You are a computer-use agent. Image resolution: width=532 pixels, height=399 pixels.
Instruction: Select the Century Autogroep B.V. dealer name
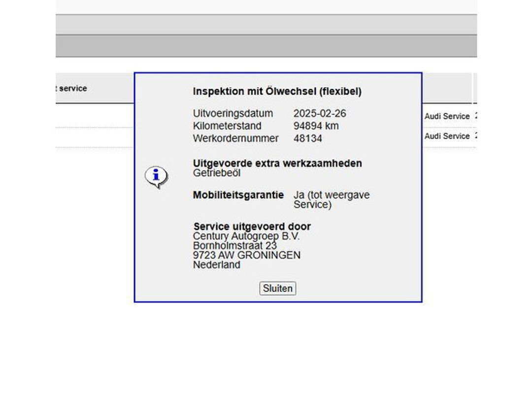(x=246, y=236)
